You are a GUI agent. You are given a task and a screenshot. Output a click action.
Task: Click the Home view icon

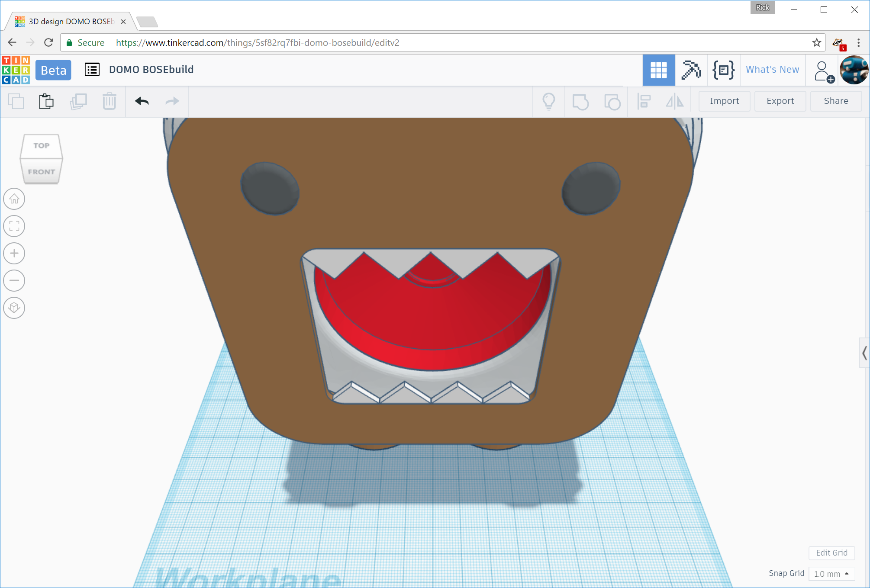[x=14, y=199]
